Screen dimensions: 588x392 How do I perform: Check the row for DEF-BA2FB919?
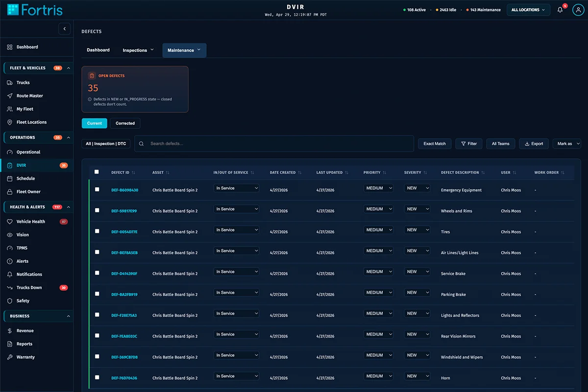pyautogui.click(x=97, y=294)
